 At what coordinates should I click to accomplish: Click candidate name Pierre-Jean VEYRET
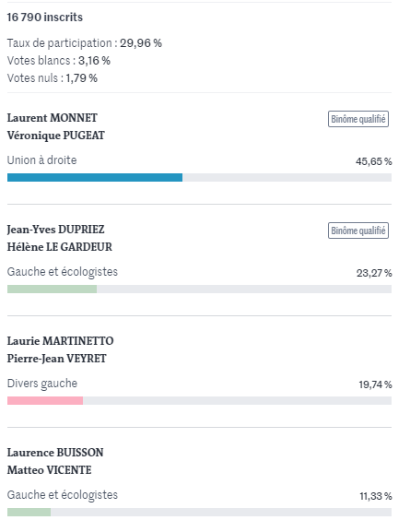[56, 359]
